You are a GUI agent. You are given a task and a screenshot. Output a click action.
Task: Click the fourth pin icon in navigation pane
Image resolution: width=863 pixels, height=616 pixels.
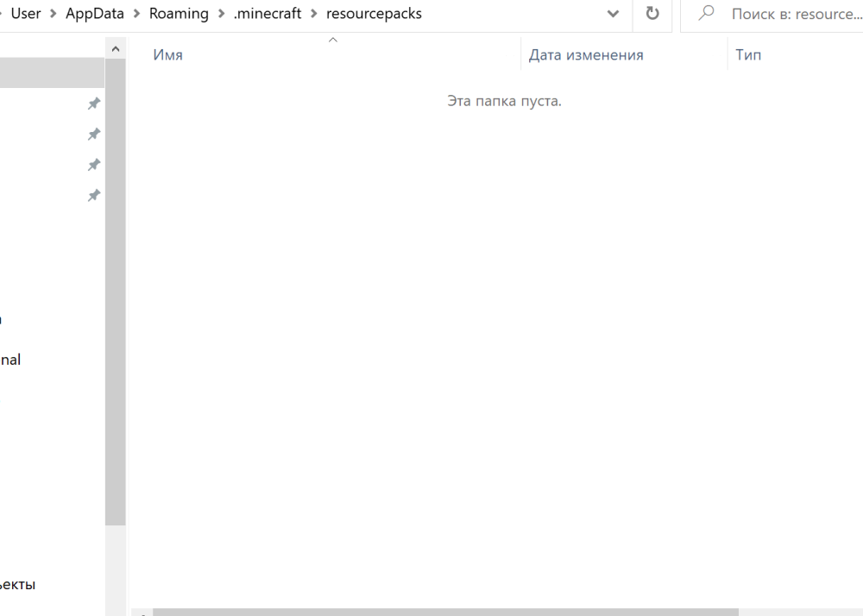click(94, 195)
